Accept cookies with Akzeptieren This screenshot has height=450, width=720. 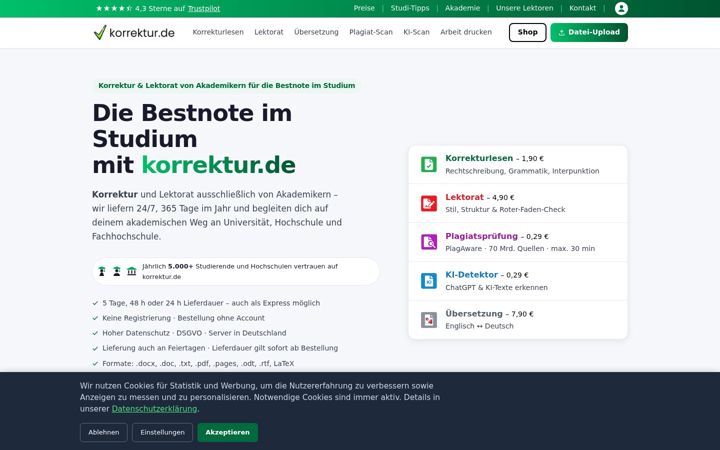pyautogui.click(x=228, y=433)
